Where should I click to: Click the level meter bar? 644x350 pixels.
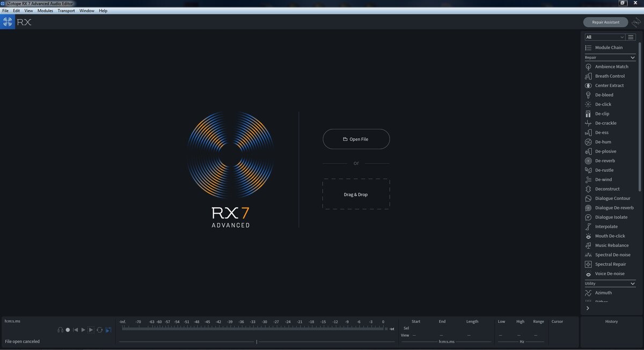click(x=253, y=328)
